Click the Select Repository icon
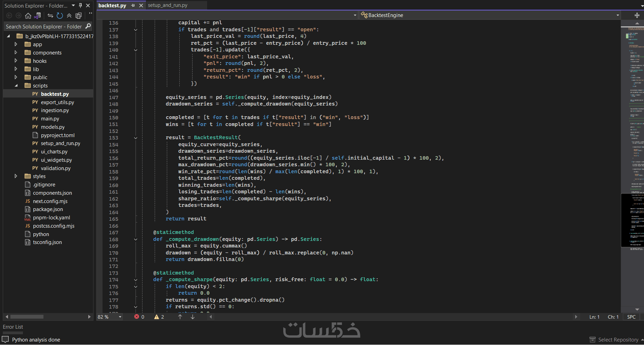The width and height of the screenshot is (644, 345). tap(593, 340)
